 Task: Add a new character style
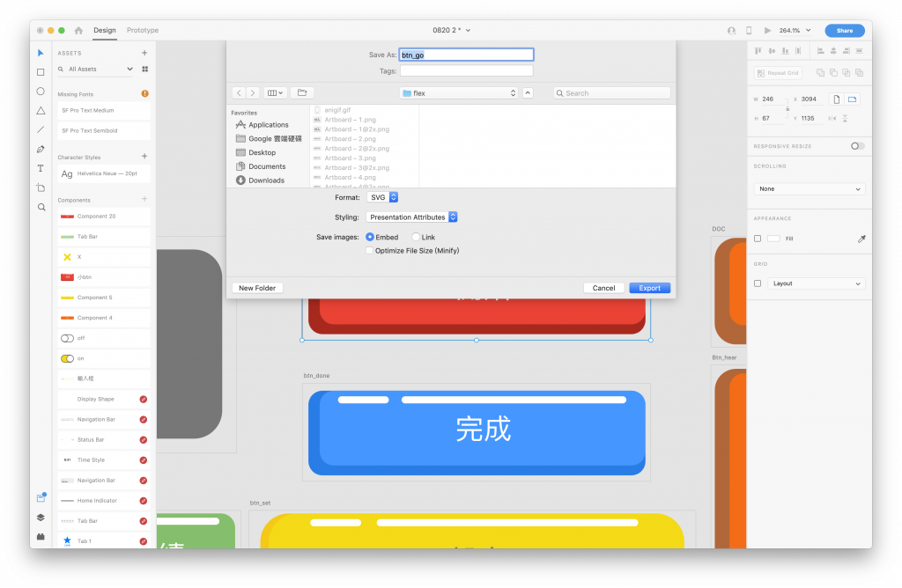144,157
